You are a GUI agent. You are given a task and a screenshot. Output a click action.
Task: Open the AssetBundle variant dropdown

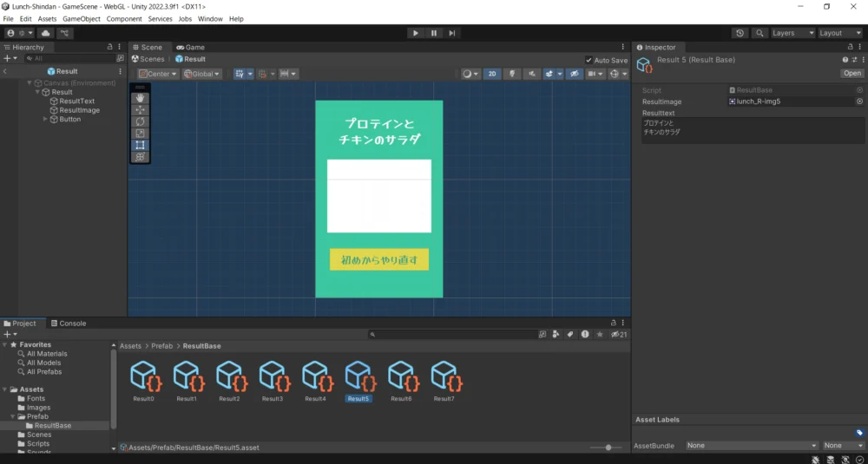pyautogui.click(x=843, y=445)
